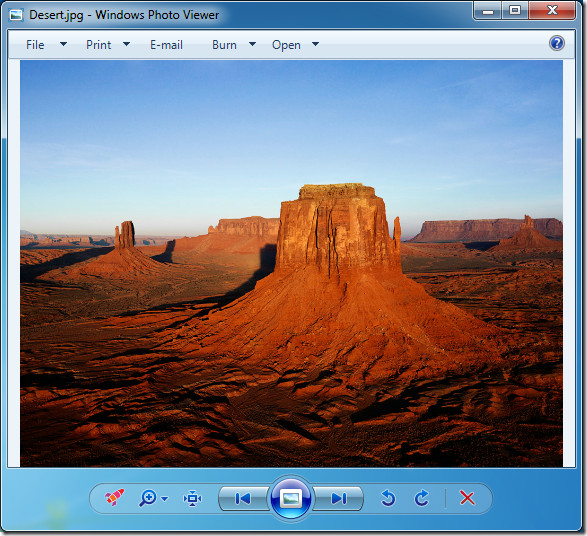
Task: Click the E-mail button
Action: click(166, 45)
